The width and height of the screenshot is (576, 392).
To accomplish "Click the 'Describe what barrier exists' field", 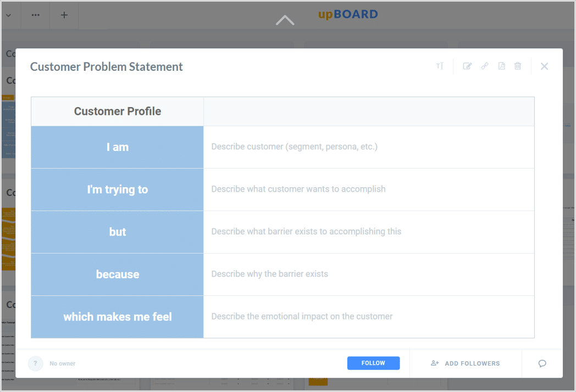I will pyautogui.click(x=369, y=232).
